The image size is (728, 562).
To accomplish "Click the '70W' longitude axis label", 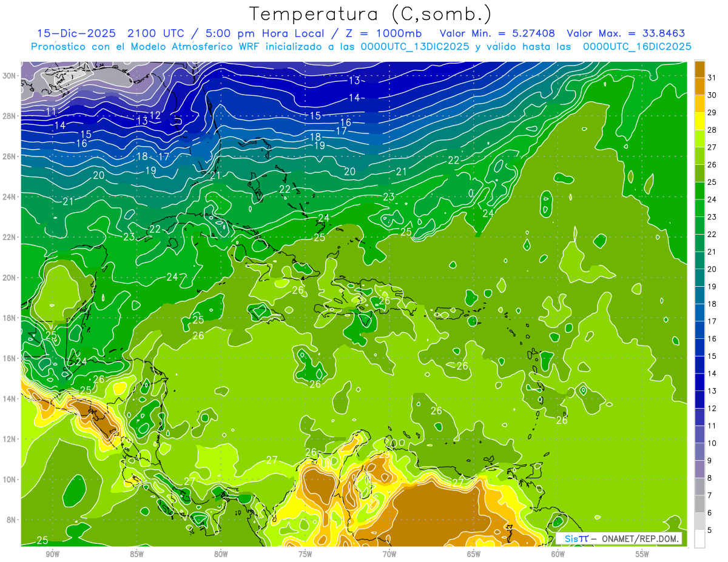I will (389, 554).
